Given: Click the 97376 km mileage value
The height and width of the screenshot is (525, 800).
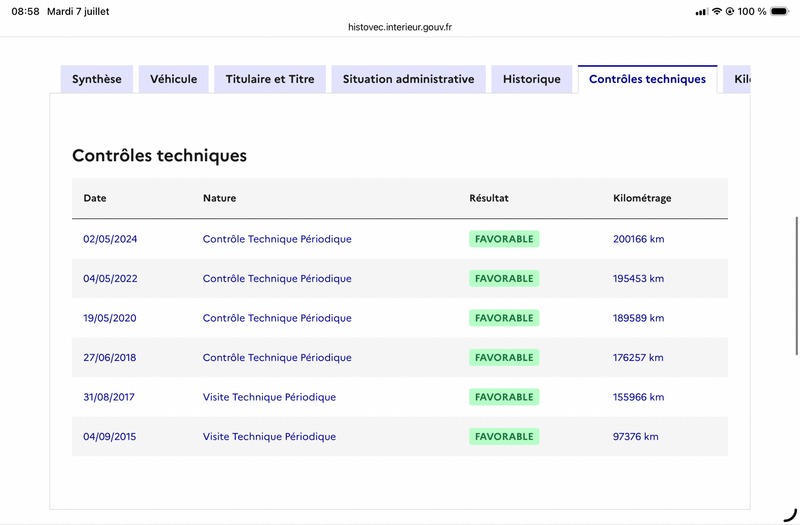Looking at the screenshot, I should click(x=635, y=437).
